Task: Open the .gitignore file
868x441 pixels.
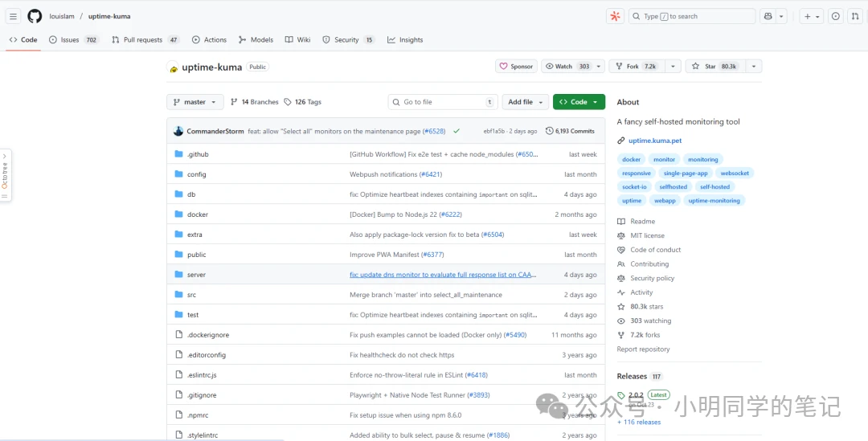Action: (202, 395)
